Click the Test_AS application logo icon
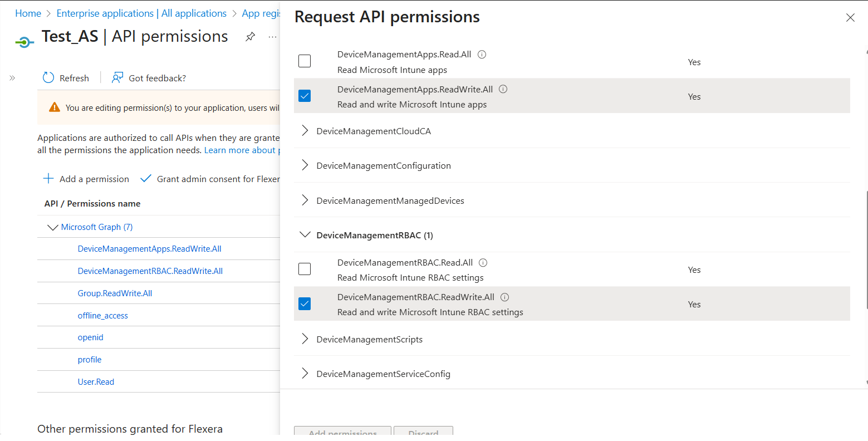 click(24, 42)
